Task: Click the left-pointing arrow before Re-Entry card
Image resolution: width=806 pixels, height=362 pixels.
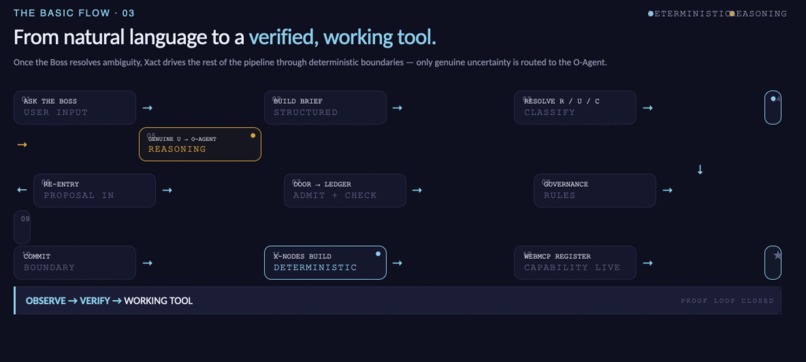Action: (22, 190)
